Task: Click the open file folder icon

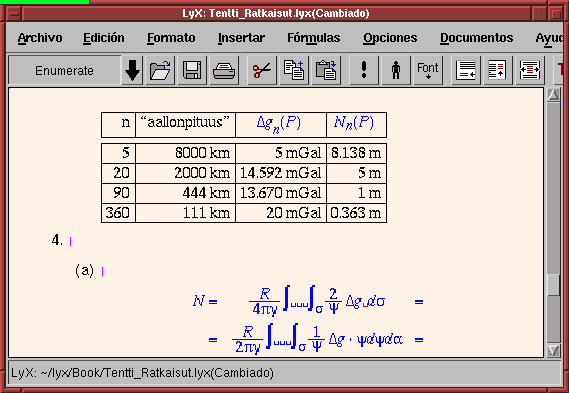Action: pyautogui.click(x=160, y=70)
